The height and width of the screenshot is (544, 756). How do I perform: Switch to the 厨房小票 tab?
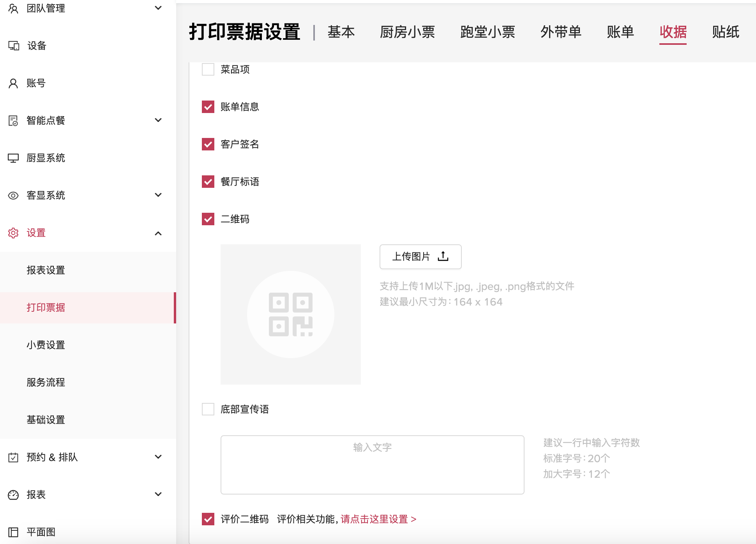[x=407, y=32]
